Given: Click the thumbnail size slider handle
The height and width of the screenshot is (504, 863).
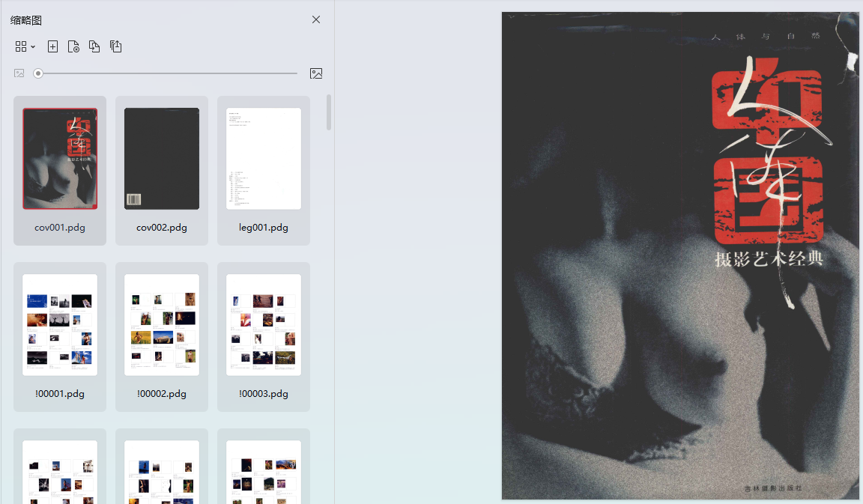Looking at the screenshot, I should [x=38, y=73].
